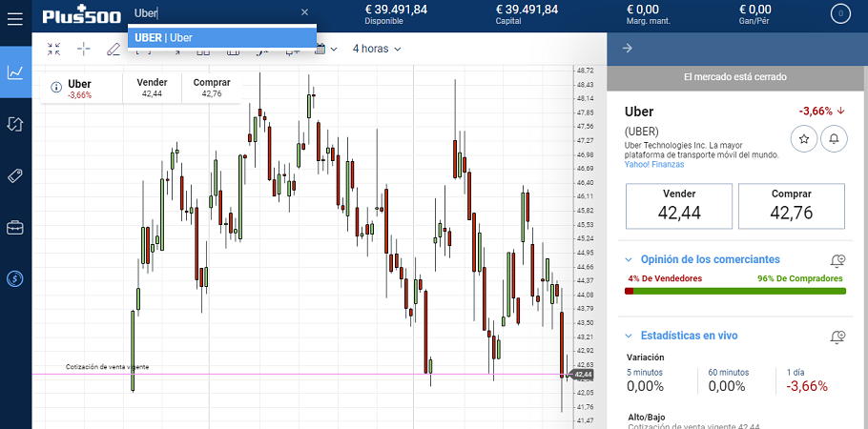Click the 1 día variation link
Screen dimensions: 868x429
796,373
